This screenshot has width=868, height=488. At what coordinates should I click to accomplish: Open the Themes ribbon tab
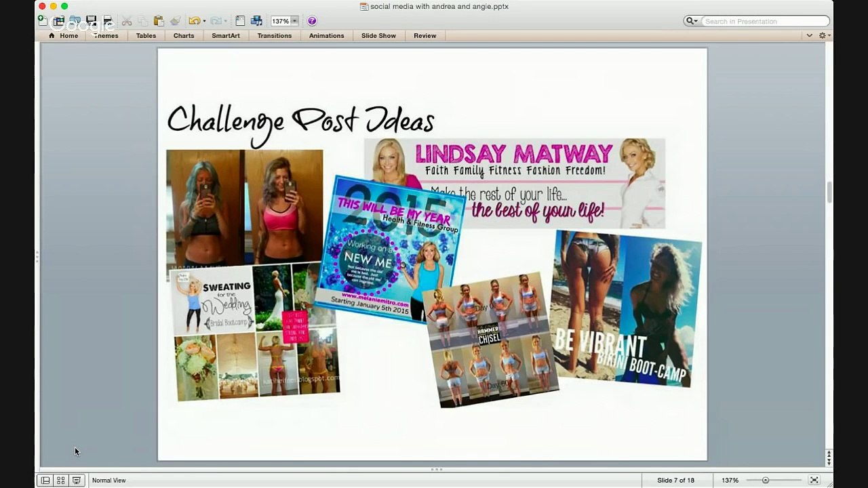(106, 36)
